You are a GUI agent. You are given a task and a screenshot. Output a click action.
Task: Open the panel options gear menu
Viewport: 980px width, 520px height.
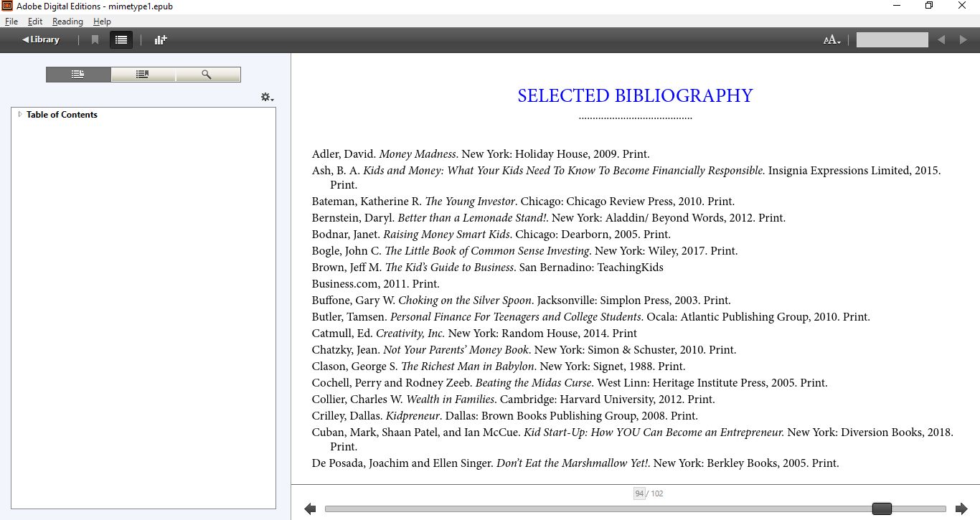click(267, 97)
